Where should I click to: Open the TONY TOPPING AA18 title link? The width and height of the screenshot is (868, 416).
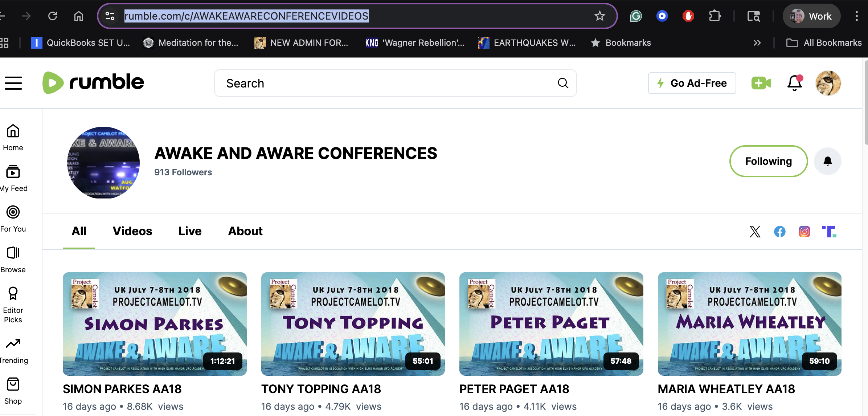[321, 389]
